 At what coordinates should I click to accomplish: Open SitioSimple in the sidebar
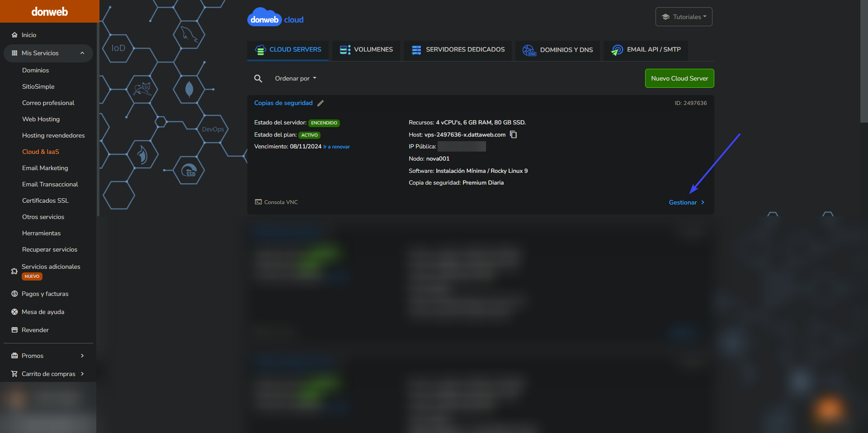38,86
